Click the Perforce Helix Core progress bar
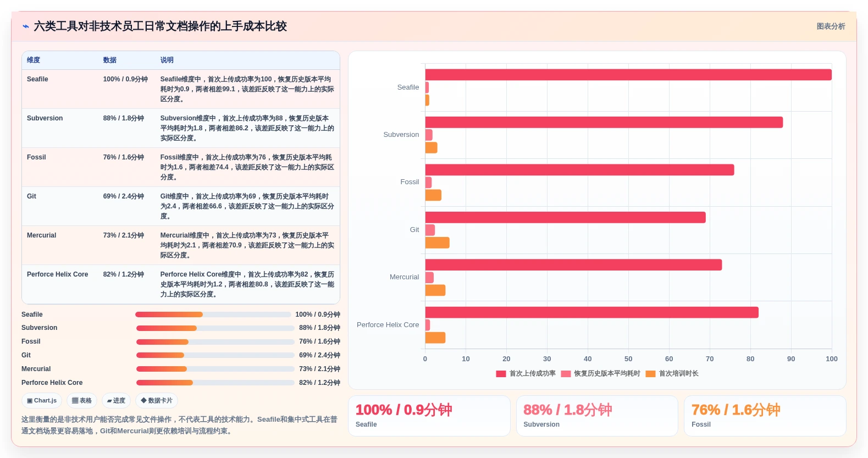The image size is (868, 458). tap(215, 383)
